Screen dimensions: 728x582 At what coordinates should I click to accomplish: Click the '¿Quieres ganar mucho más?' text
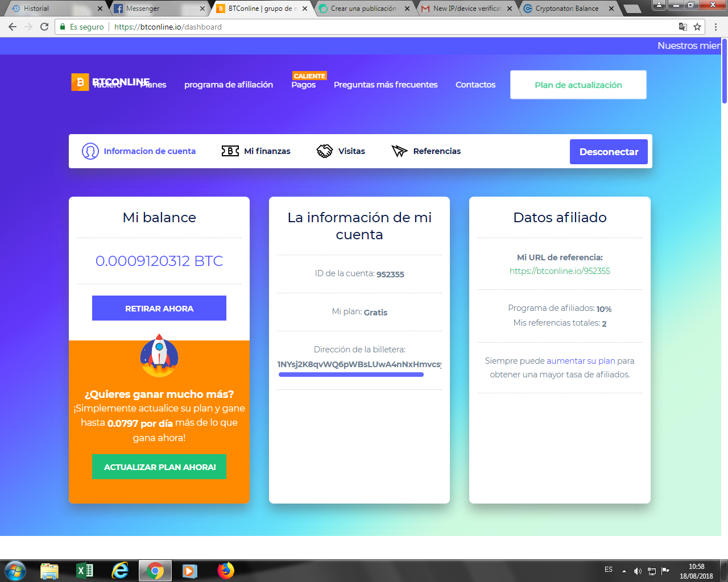(159, 394)
